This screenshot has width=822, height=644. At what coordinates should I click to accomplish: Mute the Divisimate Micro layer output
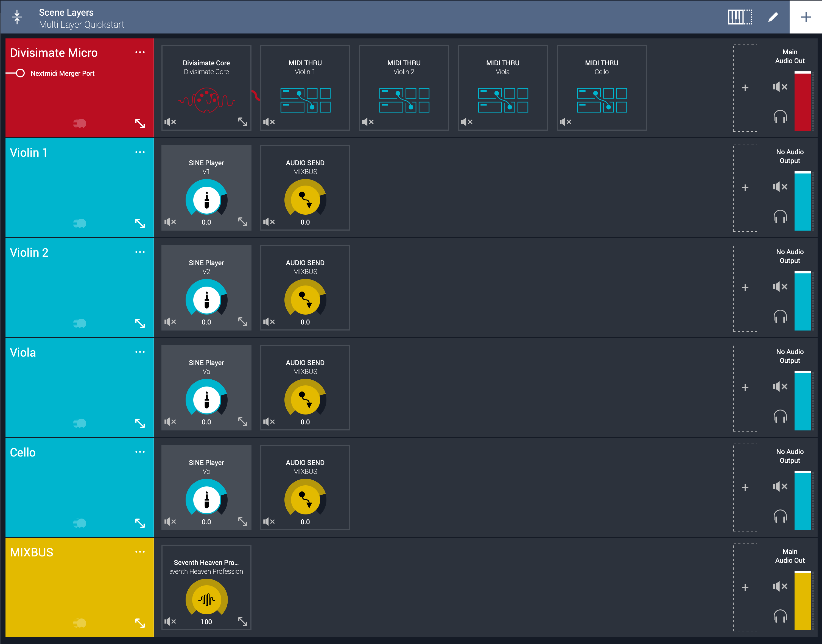coord(780,87)
